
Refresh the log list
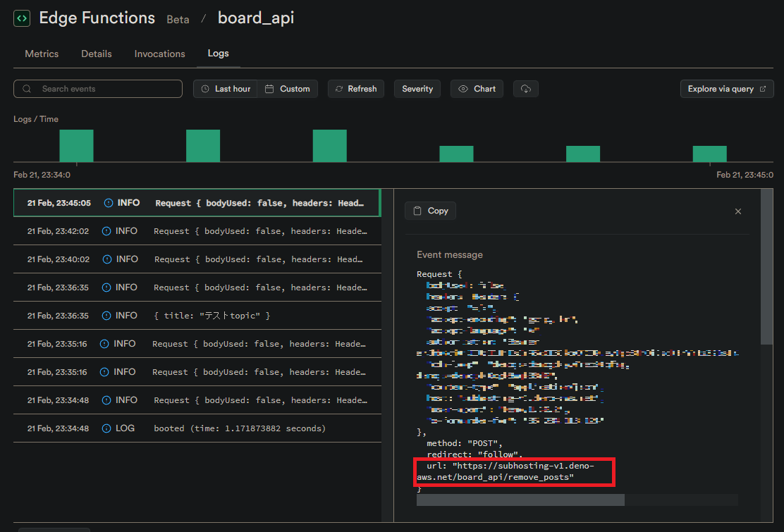coord(356,89)
